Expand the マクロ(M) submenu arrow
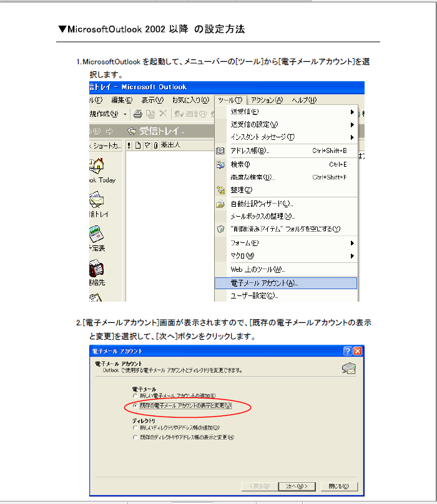Viewport: 437px width, 504px height. [x=352, y=256]
